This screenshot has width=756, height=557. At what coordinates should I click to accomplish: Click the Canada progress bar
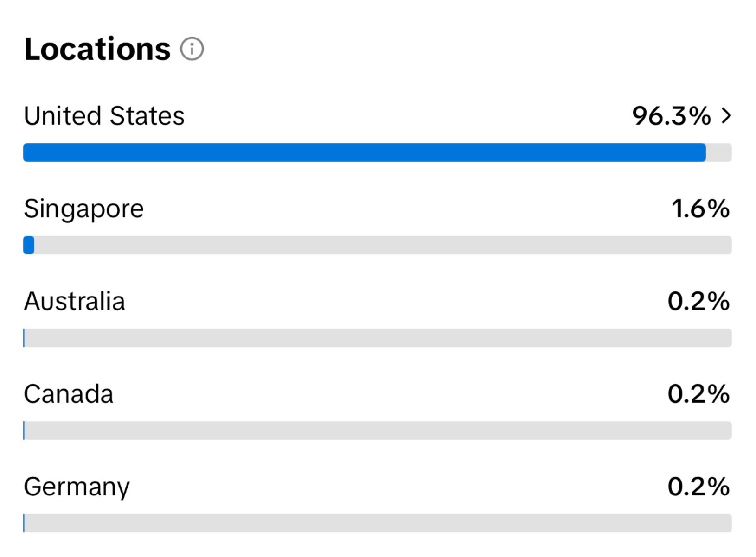coord(378,430)
